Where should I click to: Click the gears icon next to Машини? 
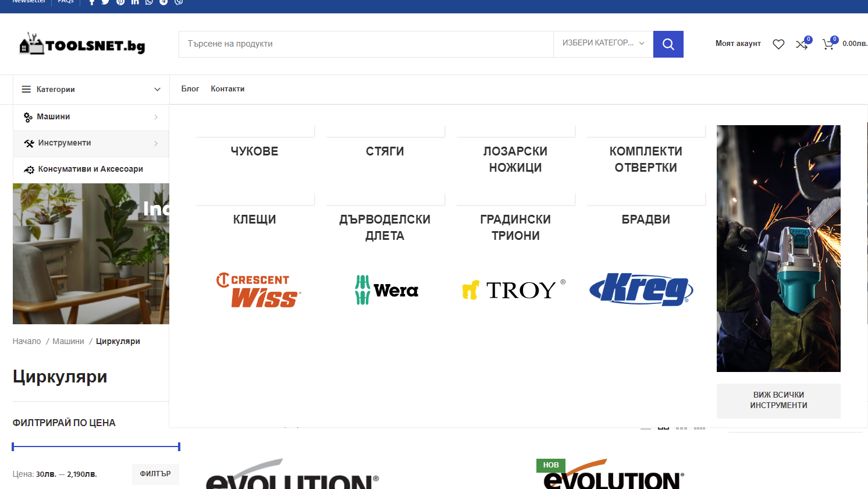pyautogui.click(x=28, y=117)
